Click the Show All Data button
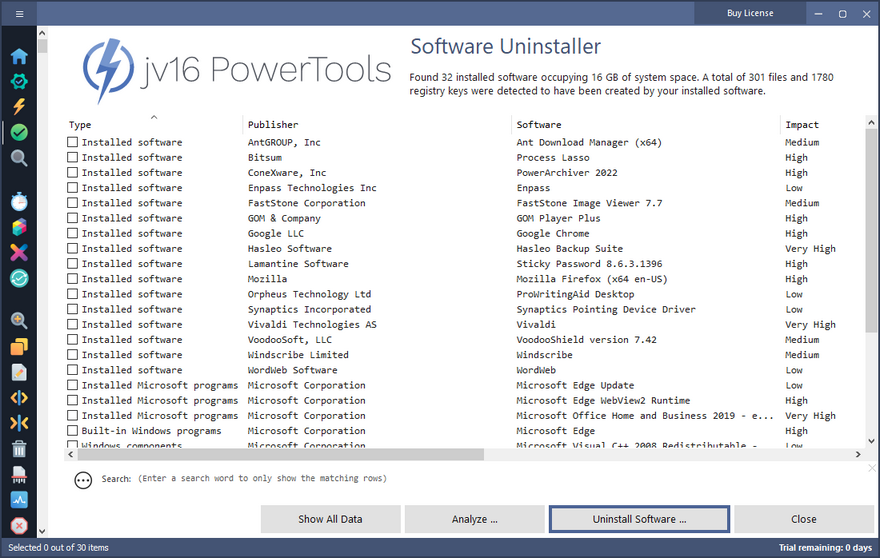 point(330,519)
